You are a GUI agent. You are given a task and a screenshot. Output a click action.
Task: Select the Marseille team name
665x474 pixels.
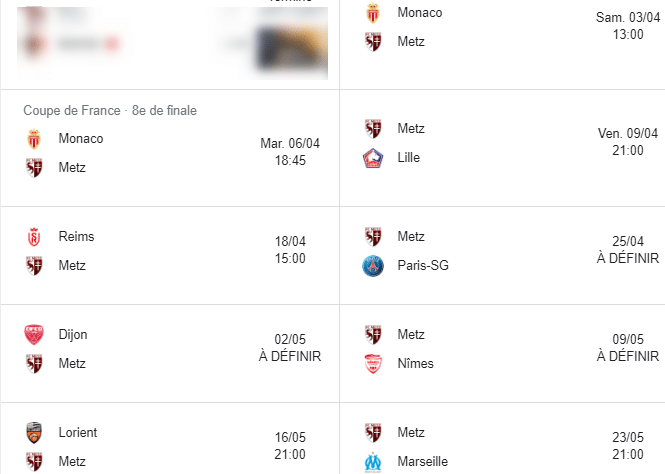pos(422,461)
